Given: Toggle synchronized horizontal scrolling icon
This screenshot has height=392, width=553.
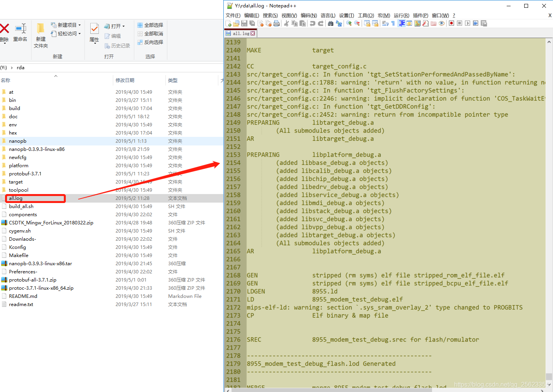Looking at the screenshot, I should [375, 23].
